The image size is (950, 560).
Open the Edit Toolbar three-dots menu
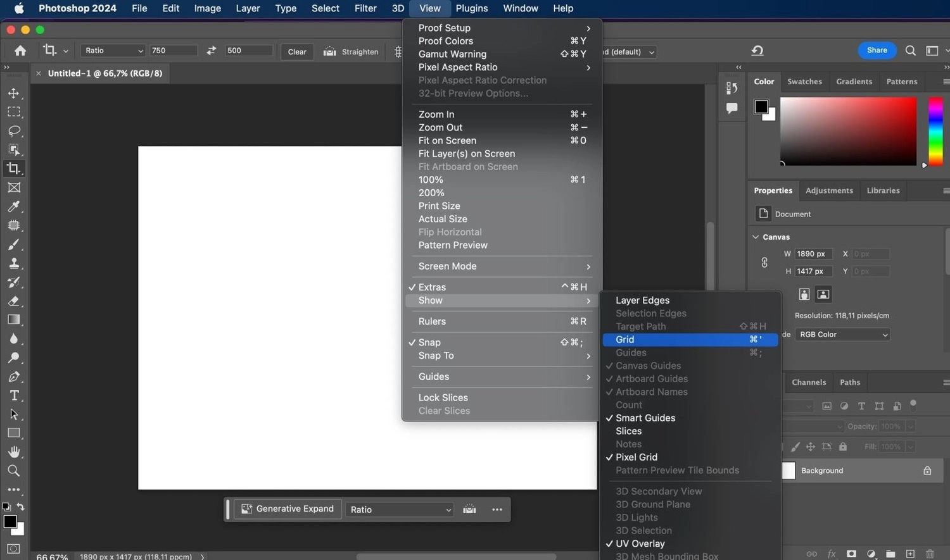13,490
